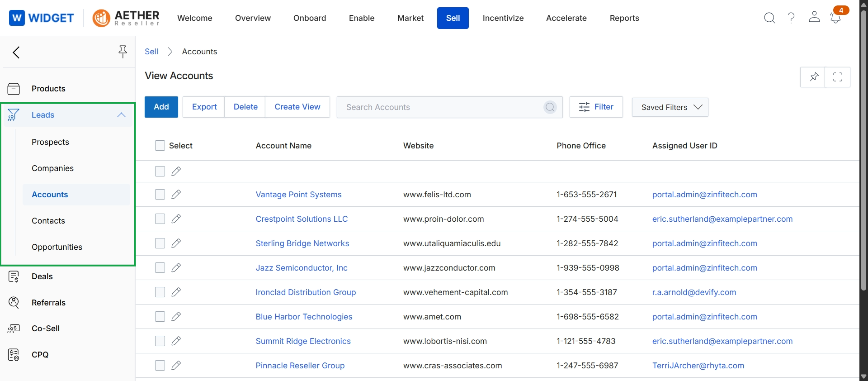Viewport: 868px width, 381px height.
Task: Click the search icon in Search Accounts
Action: point(550,107)
